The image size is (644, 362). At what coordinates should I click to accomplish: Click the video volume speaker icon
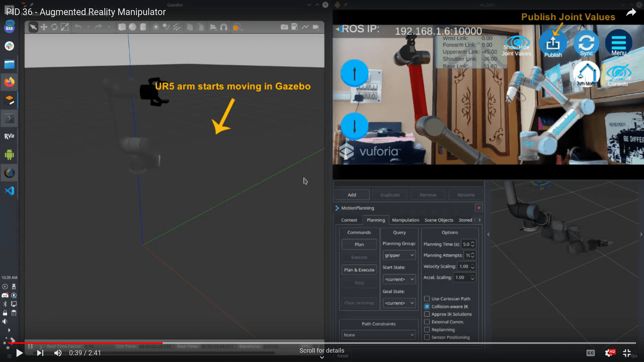tap(58, 353)
